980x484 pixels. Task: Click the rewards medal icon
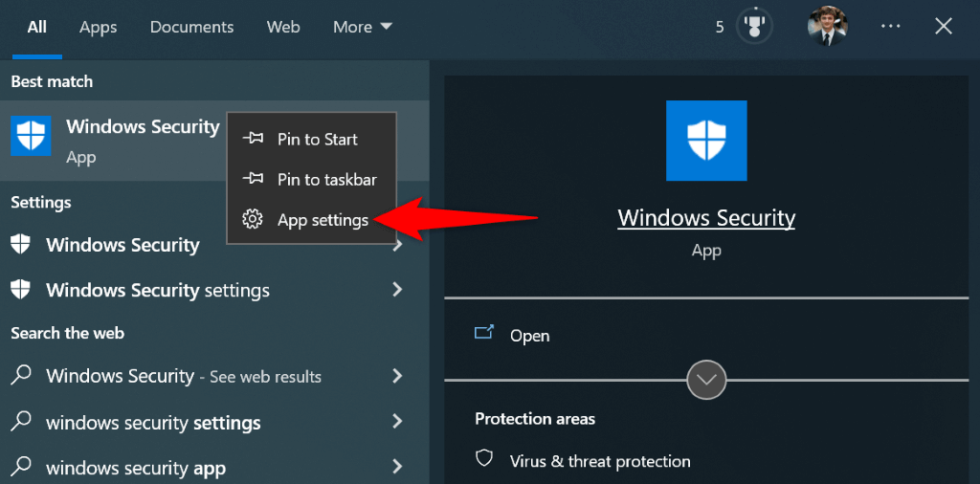click(754, 27)
